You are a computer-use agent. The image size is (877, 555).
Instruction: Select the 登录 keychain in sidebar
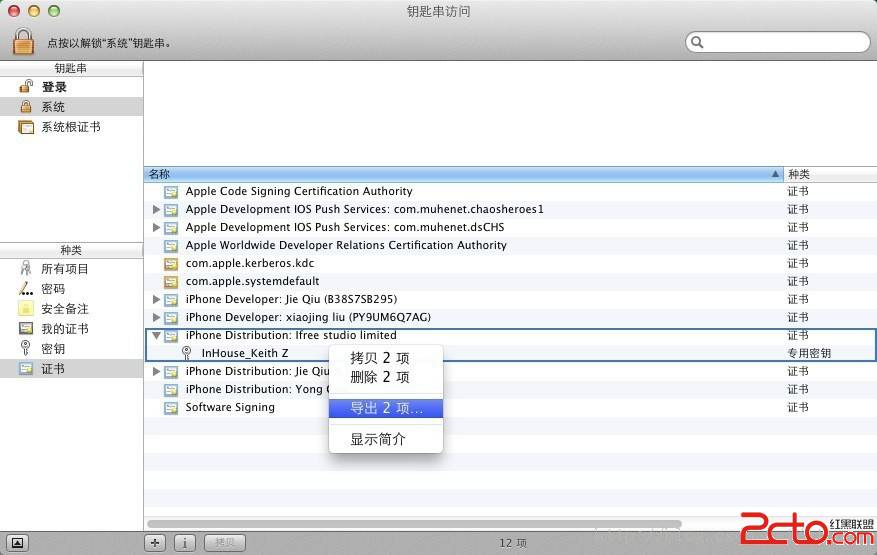coord(53,87)
